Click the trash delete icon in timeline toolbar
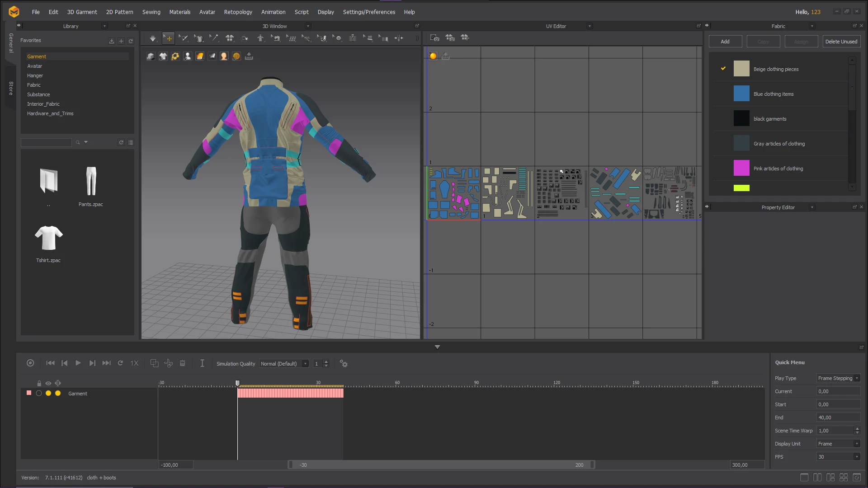868x488 pixels. point(183,363)
